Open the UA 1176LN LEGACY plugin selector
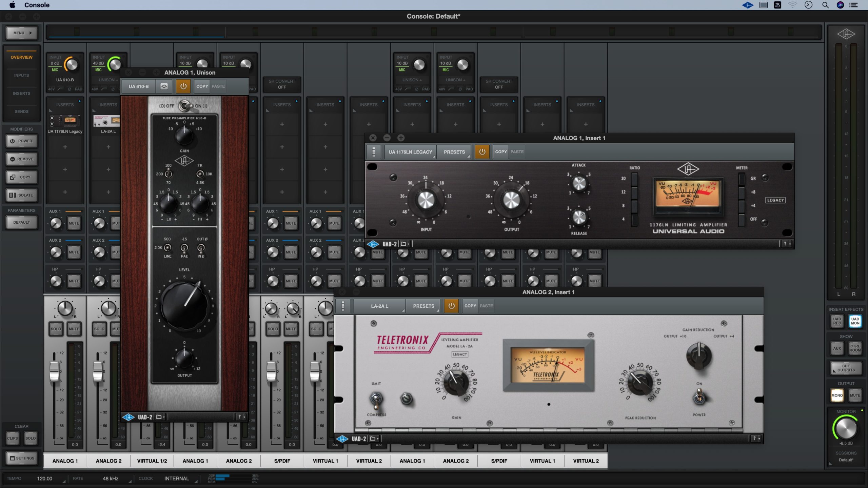This screenshot has width=868, height=488. point(410,152)
